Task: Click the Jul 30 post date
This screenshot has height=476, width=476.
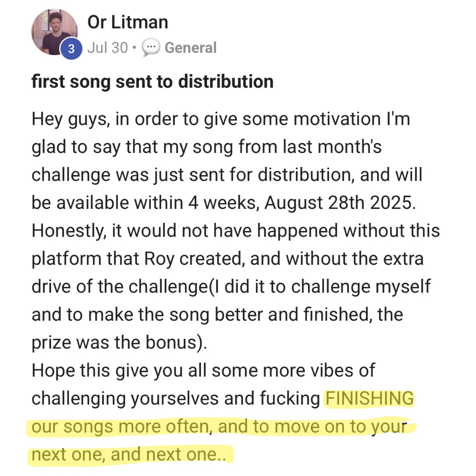Action: (108, 48)
